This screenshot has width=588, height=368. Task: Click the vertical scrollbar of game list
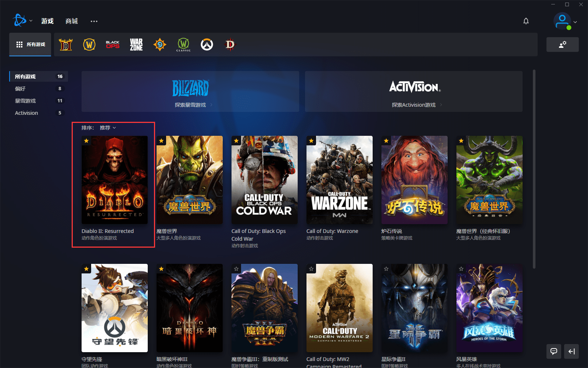click(x=534, y=169)
